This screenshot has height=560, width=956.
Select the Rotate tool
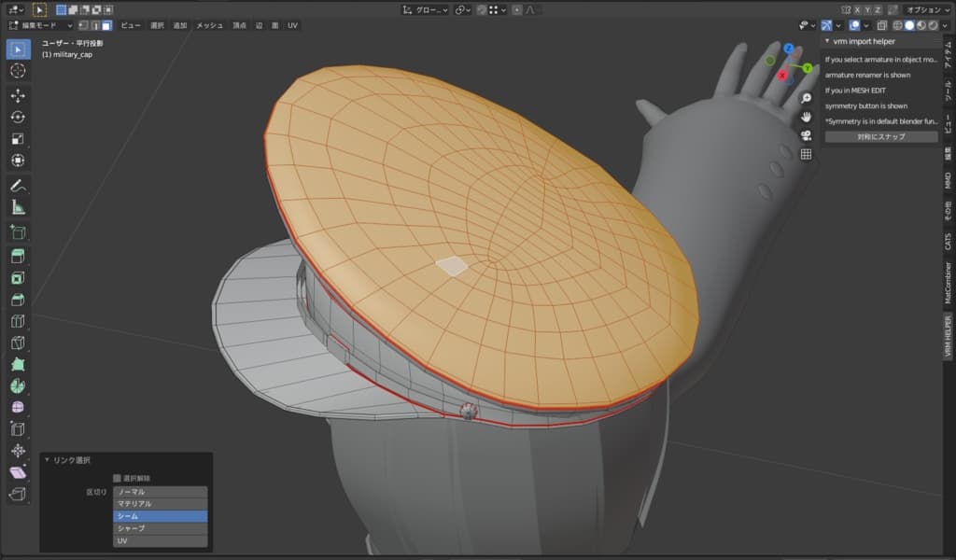coord(18,117)
